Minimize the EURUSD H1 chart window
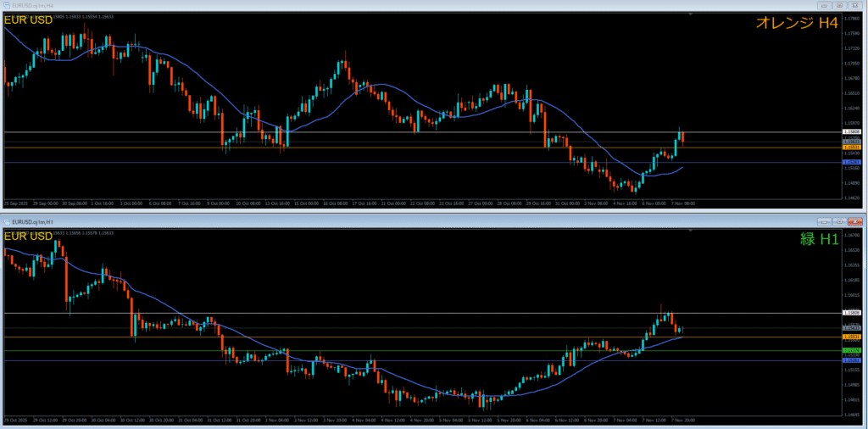This screenshot has height=429, width=868. [x=825, y=220]
